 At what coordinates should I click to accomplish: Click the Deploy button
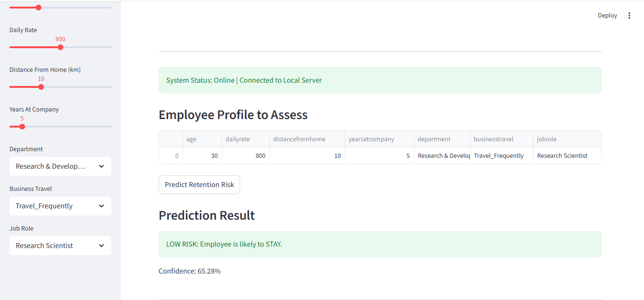tap(607, 16)
